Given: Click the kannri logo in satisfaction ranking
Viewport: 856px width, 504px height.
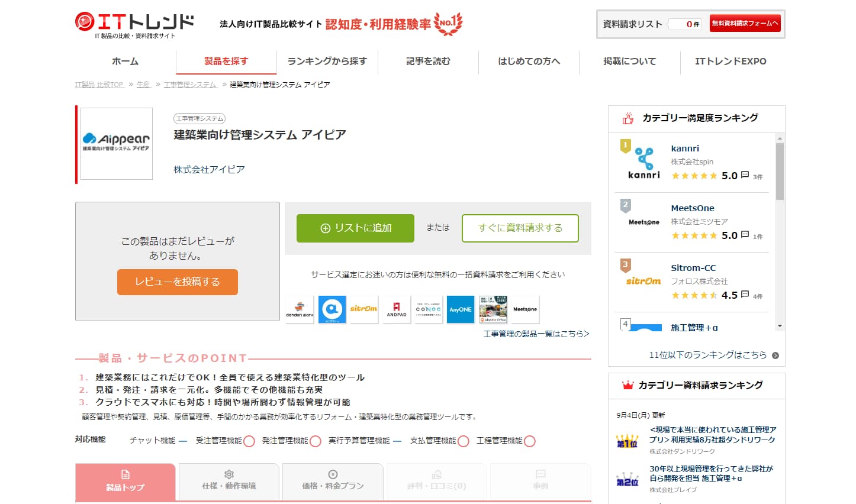Looking at the screenshot, I should (x=644, y=163).
